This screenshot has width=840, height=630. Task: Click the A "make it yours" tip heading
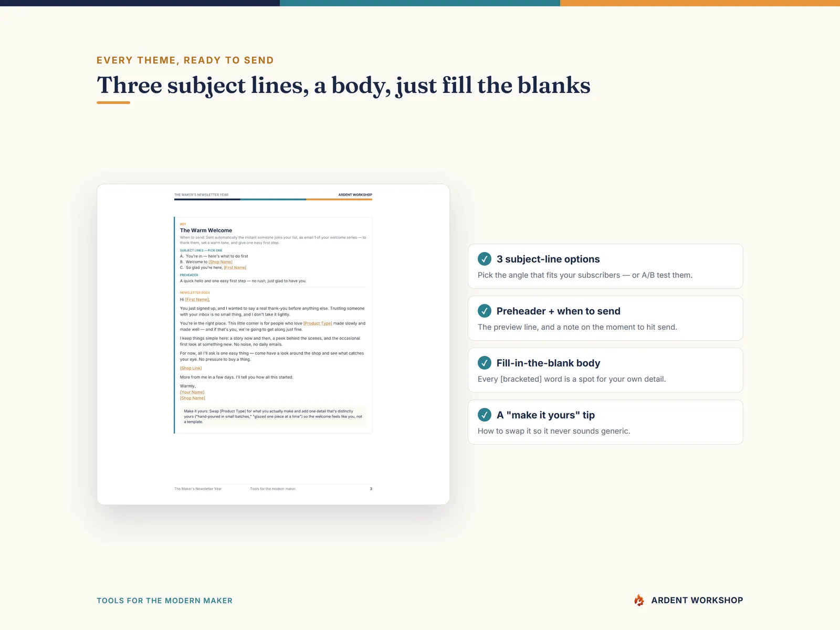(545, 415)
